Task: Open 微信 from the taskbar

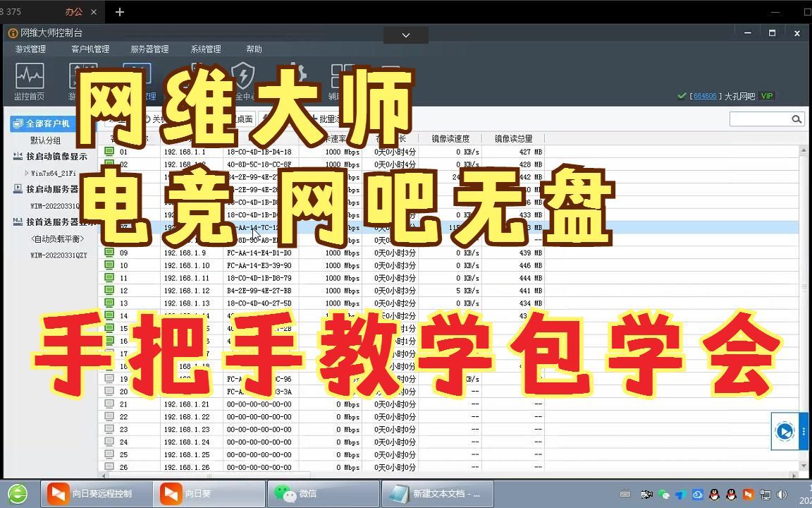Action: tap(323, 493)
